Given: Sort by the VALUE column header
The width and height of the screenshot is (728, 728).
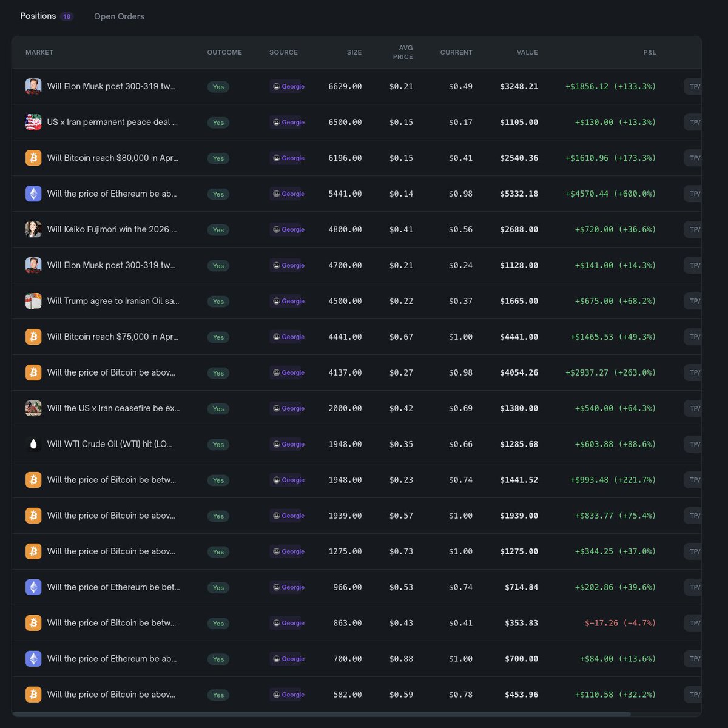Looking at the screenshot, I should 527,52.
